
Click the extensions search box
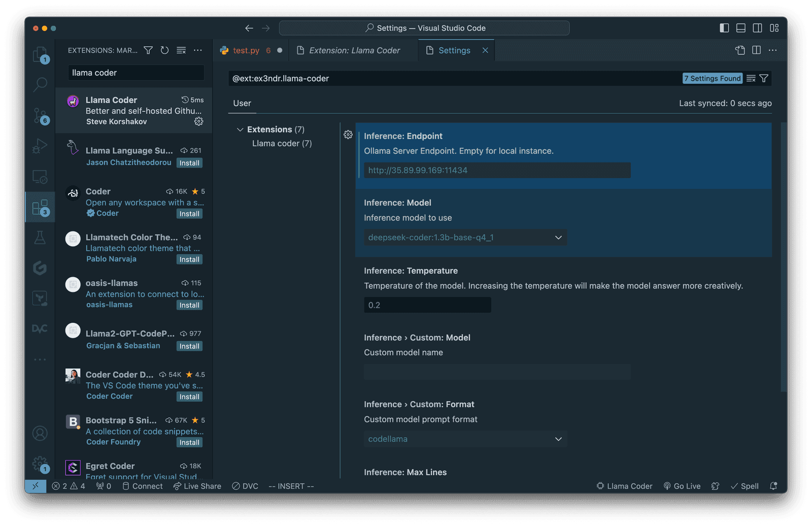tap(136, 73)
